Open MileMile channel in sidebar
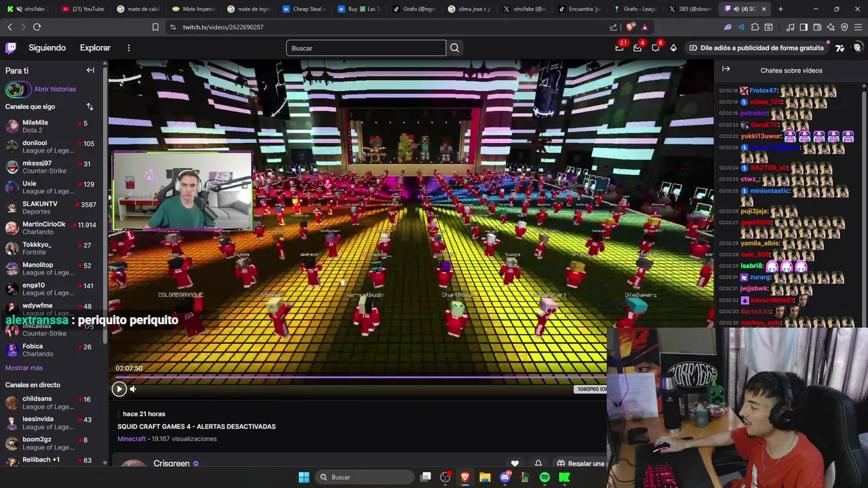Image resolution: width=868 pixels, height=488 pixels. coord(53,126)
